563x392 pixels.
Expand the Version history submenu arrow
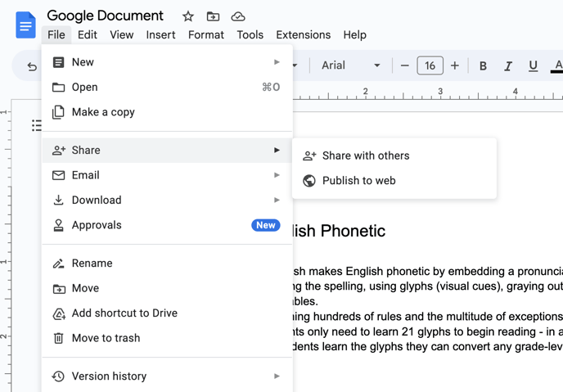pyautogui.click(x=277, y=376)
